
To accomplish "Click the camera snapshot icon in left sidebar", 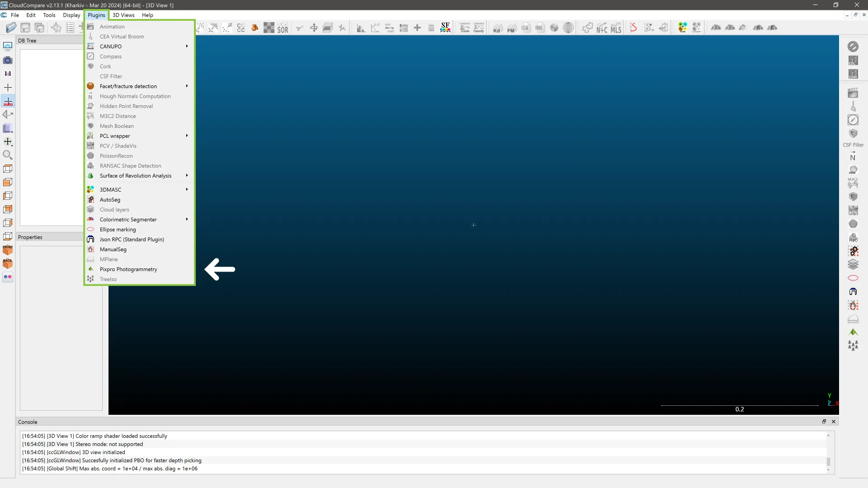I will click(8, 60).
